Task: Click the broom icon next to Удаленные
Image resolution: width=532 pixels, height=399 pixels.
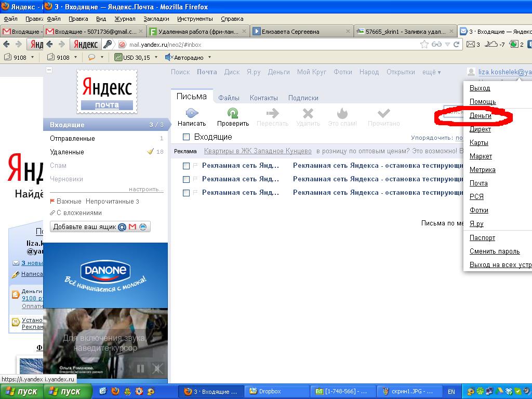Action: pyautogui.click(x=150, y=152)
